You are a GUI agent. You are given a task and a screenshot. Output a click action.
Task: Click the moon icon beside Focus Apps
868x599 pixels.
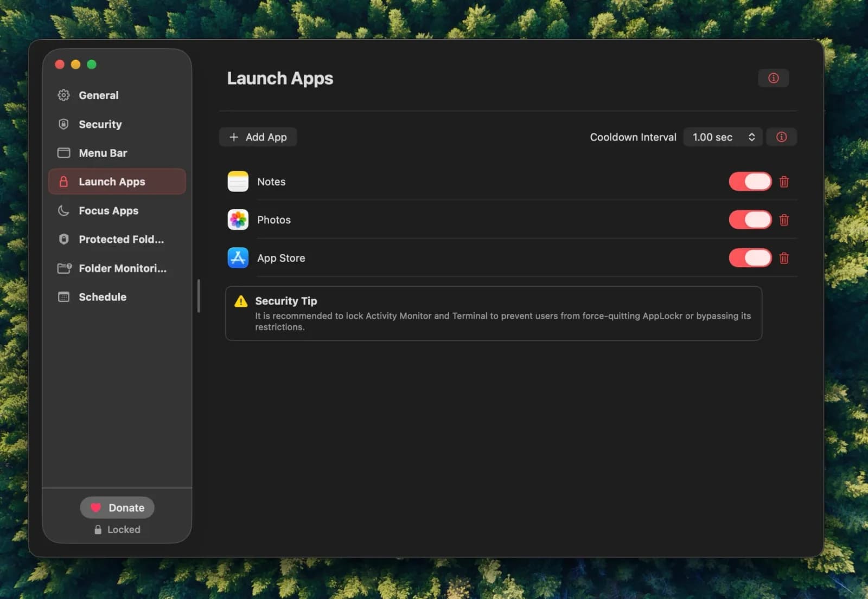(63, 210)
